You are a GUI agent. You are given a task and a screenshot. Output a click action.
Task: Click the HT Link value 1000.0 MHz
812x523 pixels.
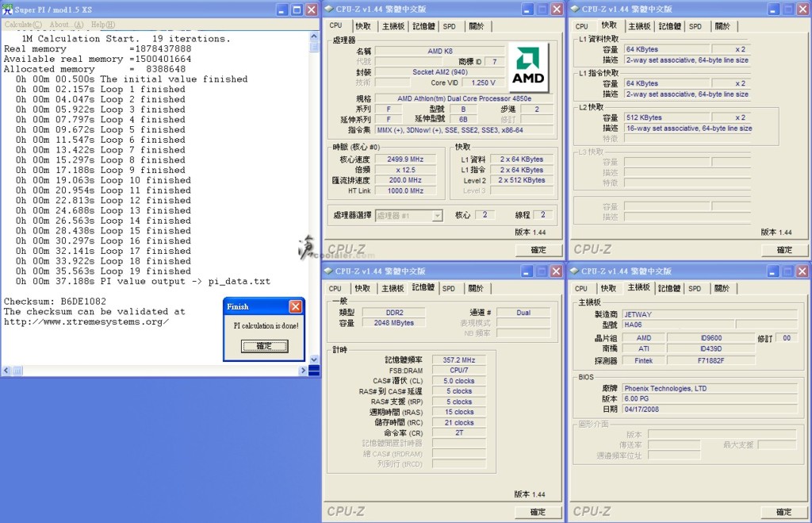[405, 190]
